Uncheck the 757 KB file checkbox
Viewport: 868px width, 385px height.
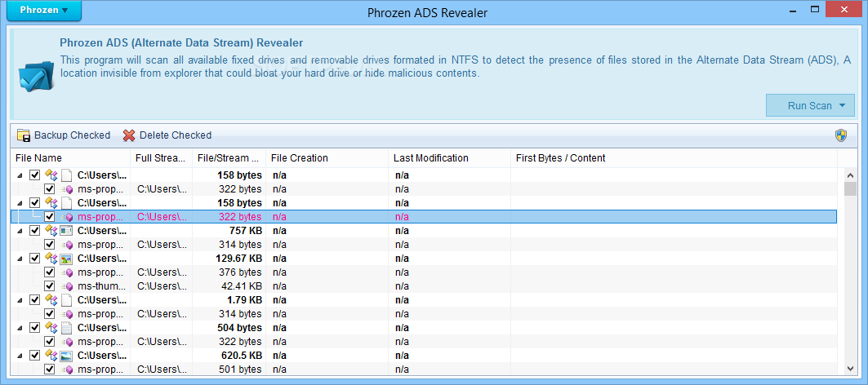pos(34,231)
